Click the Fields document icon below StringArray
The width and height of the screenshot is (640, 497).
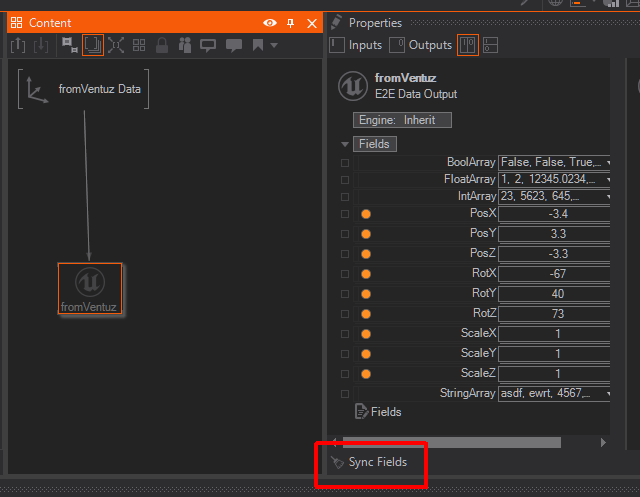point(362,411)
